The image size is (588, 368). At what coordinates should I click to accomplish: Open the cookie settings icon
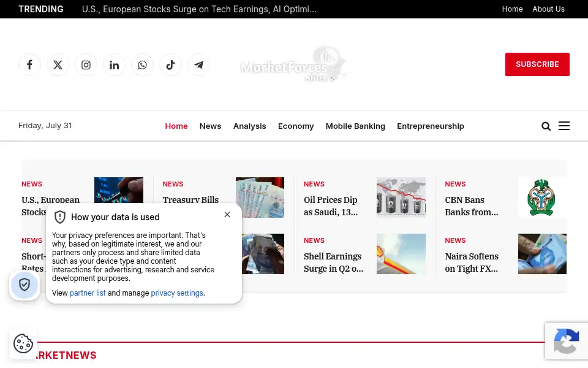pos(23,343)
